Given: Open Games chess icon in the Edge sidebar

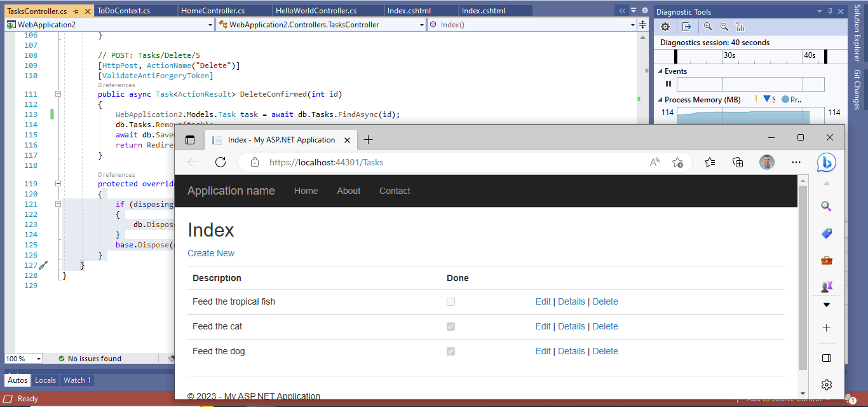Looking at the screenshot, I should [826, 286].
